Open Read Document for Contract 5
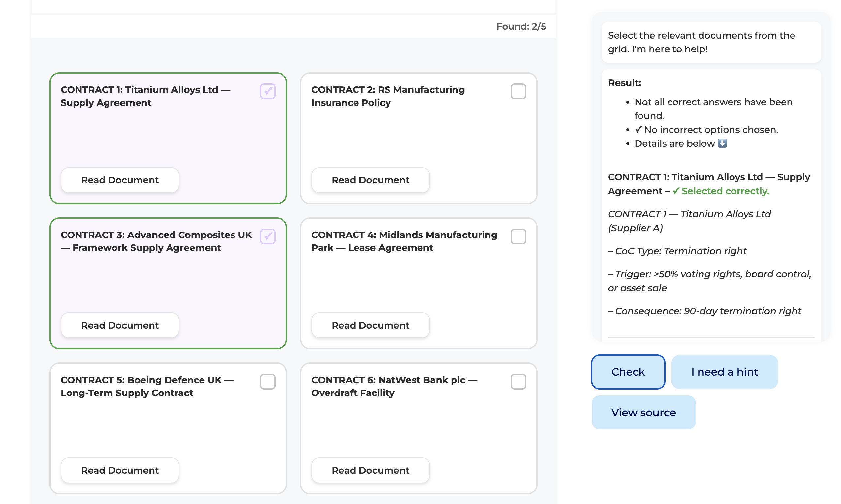This screenshot has width=841, height=504. pyautogui.click(x=120, y=470)
